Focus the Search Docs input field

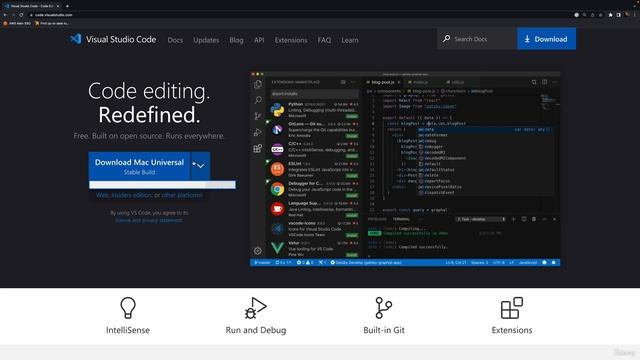(477, 39)
